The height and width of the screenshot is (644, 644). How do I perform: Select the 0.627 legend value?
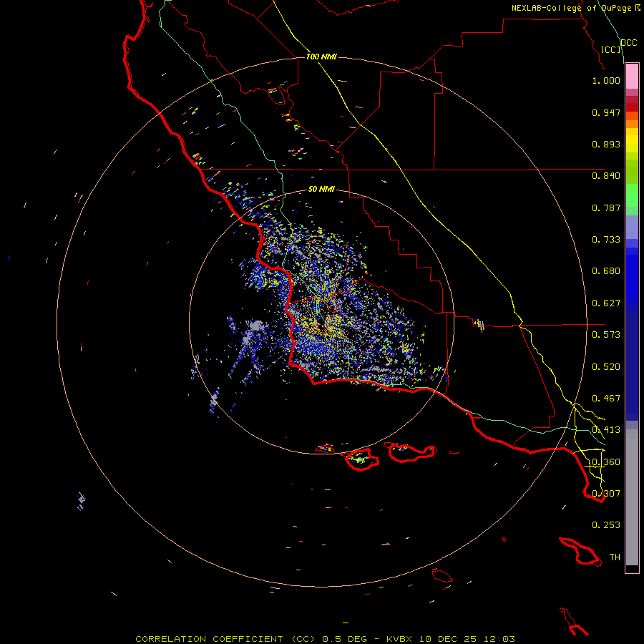click(606, 303)
